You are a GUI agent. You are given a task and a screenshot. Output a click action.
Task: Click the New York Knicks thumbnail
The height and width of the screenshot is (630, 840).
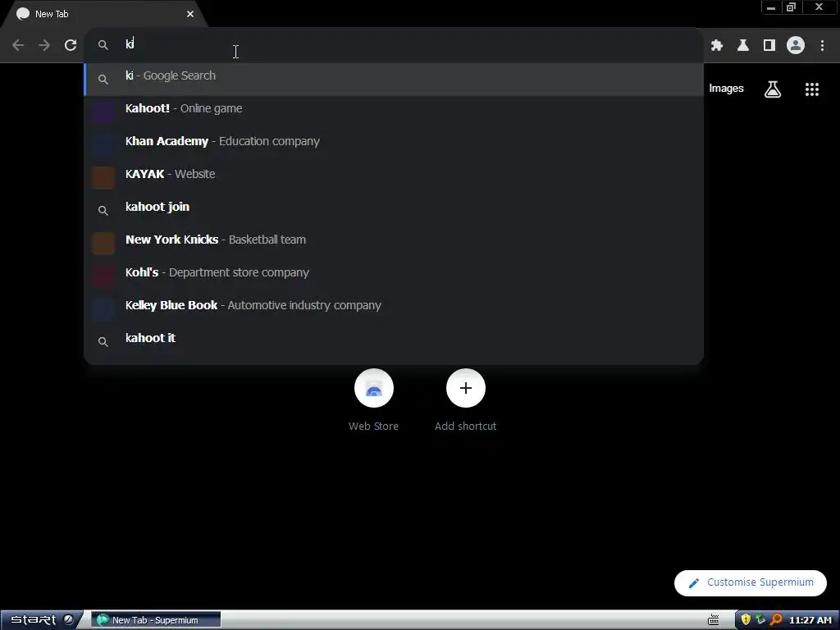pos(103,243)
